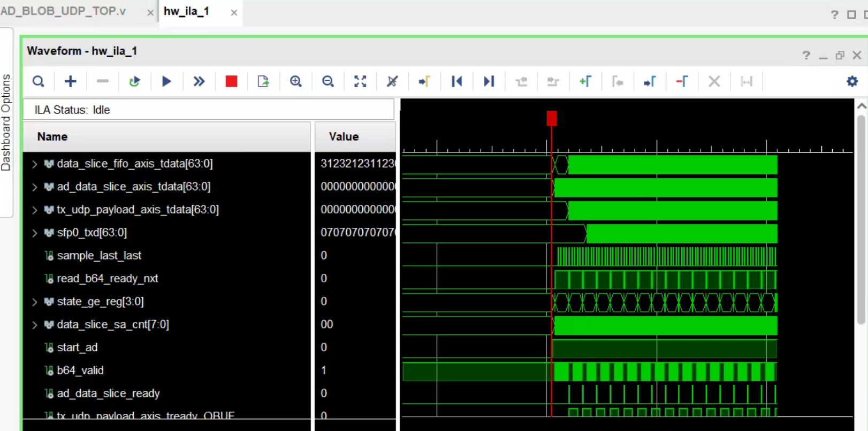Add a probe with the plus icon

(71, 81)
